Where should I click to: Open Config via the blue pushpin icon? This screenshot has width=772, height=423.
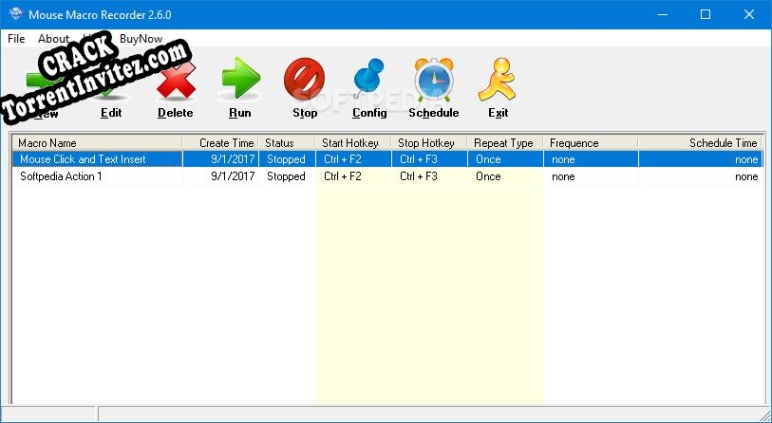coord(369,78)
